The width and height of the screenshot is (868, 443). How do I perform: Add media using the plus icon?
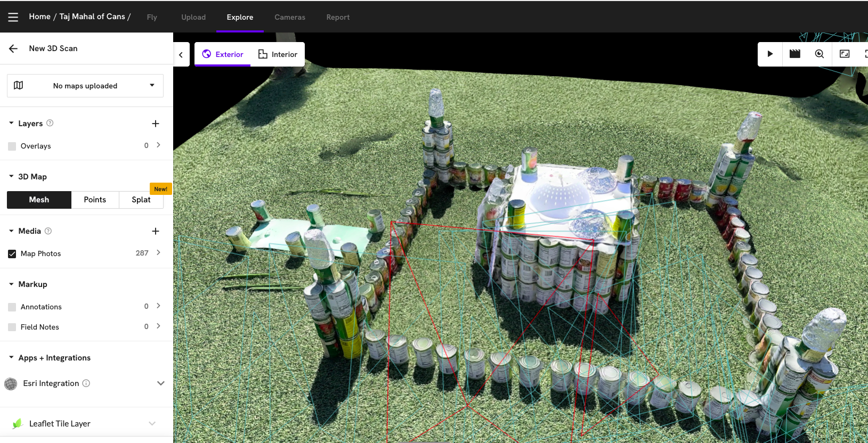[x=156, y=231]
